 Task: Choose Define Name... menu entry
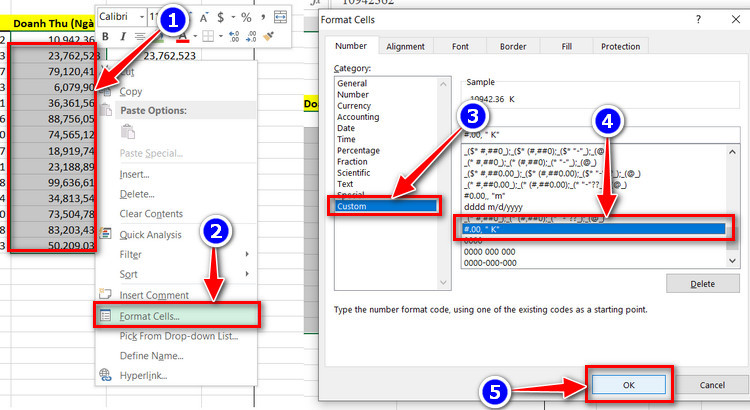[152, 355]
